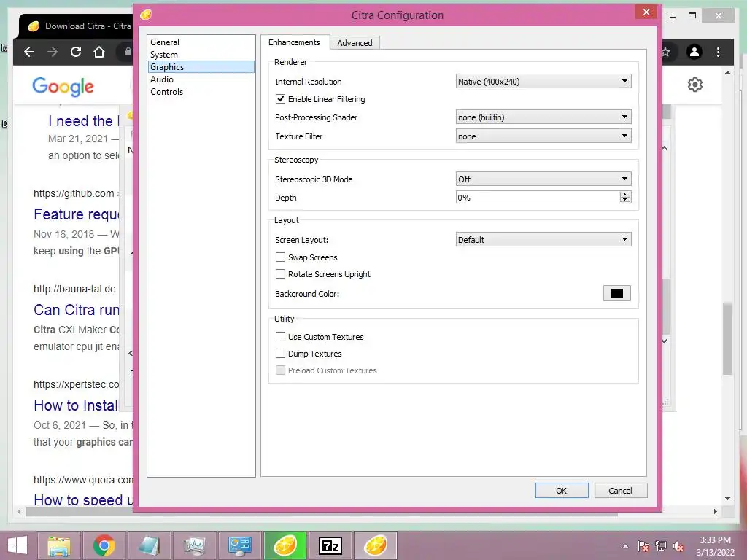The image size is (747, 560).
Task: Click the Citra icon in the dialog title bar
Action: click(146, 15)
